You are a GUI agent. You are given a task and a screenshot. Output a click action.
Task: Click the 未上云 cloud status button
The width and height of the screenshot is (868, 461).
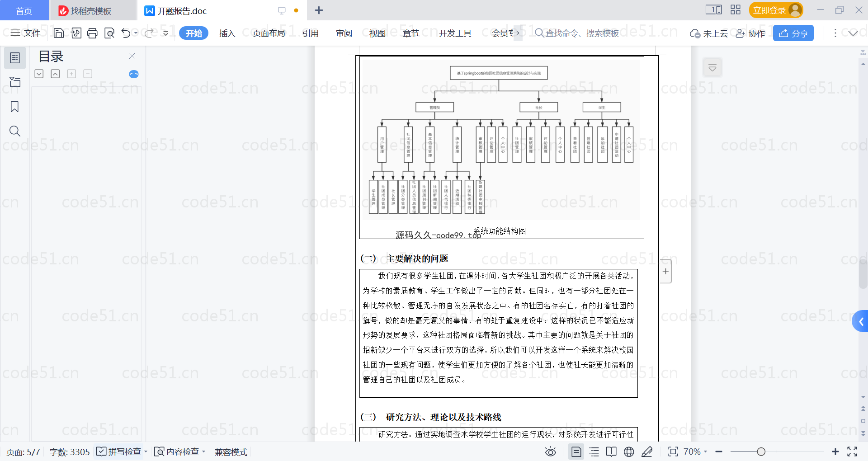coord(708,33)
